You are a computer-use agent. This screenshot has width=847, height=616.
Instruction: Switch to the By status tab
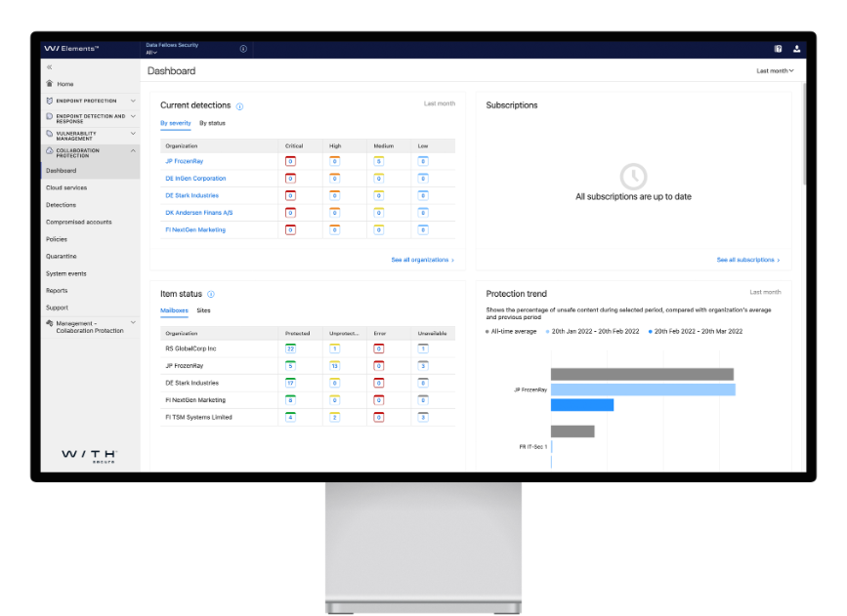coord(212,123)
